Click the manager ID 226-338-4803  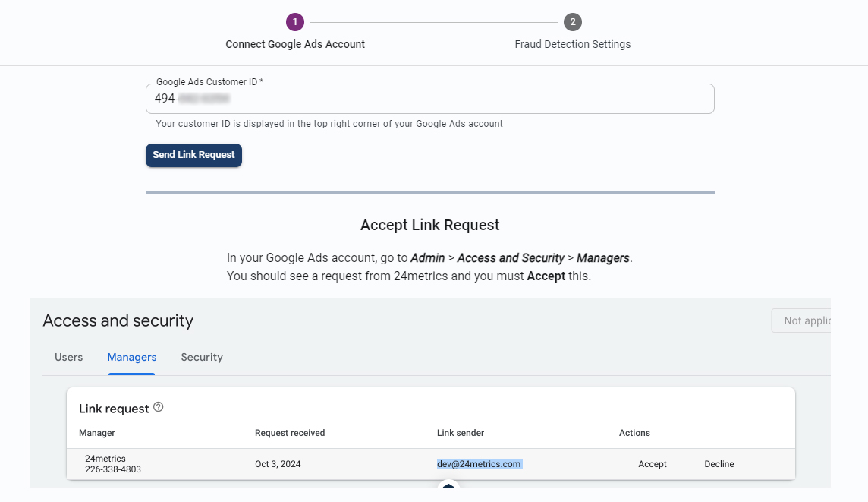113,469
